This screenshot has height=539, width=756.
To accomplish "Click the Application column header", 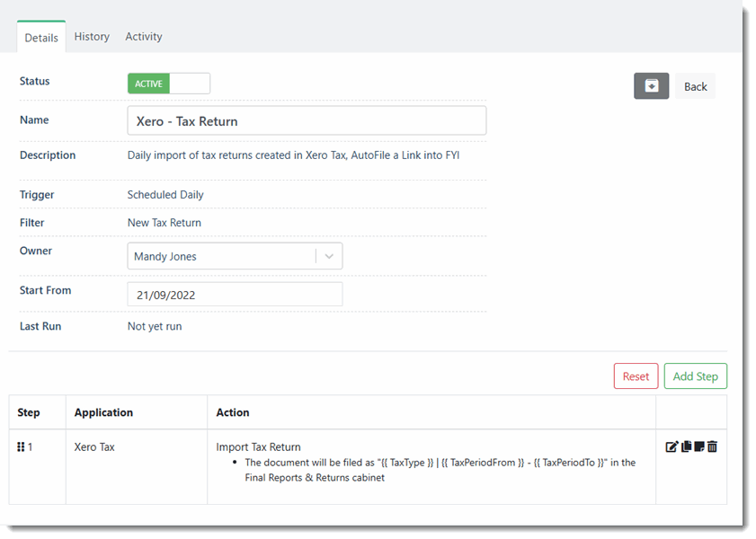I will click(103, 413).
